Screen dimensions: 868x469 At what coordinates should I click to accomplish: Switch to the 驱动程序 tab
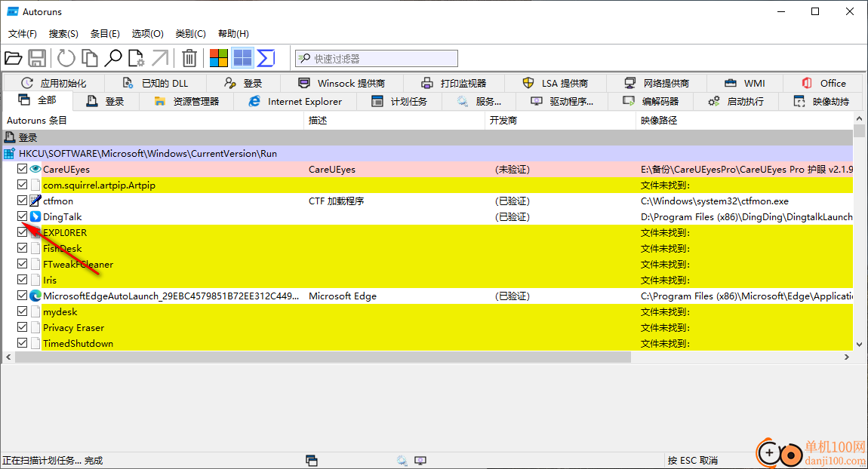click(x=562, y=102)
